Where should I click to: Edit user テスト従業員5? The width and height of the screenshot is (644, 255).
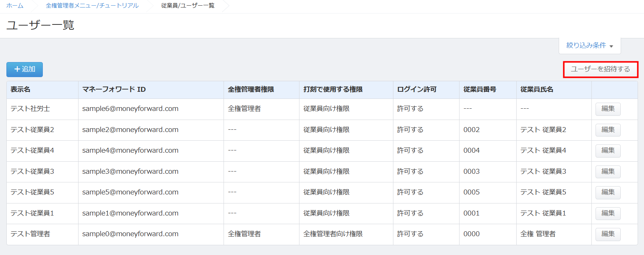(608, 192)
